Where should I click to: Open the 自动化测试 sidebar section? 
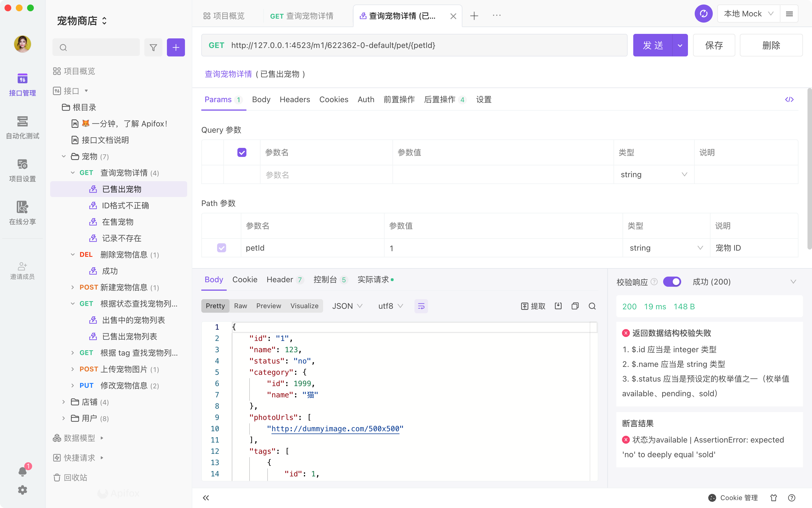(x=23, y=128)
